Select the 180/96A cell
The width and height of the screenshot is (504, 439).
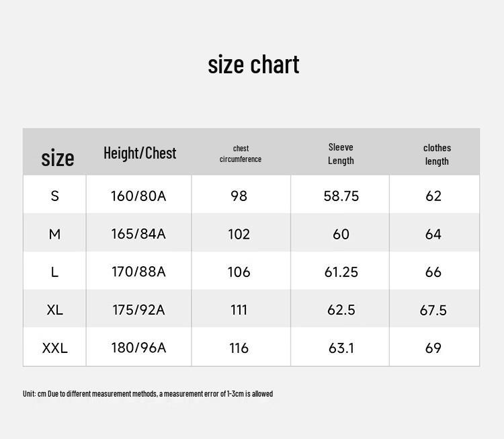(x=138, y=348)
